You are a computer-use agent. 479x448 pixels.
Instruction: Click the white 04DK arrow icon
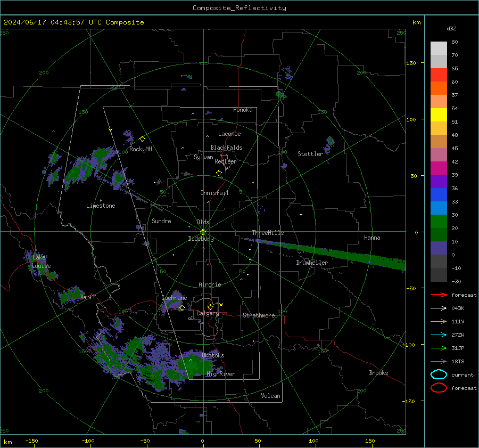click(x=439, y=308)
